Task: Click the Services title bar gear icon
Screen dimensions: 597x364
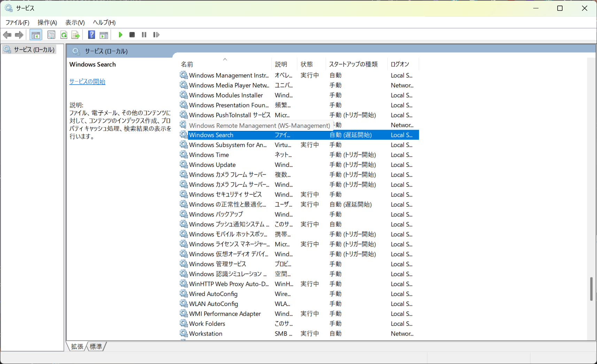Action: pos(9,8)
